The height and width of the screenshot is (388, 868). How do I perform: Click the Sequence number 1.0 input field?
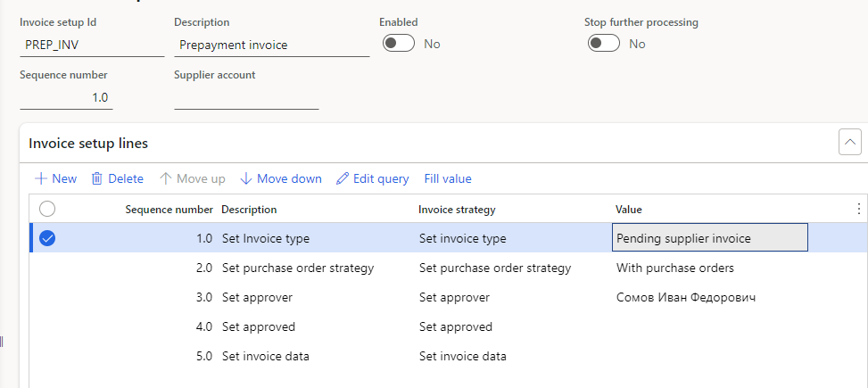pyautogui.click(x=66, y=98)
